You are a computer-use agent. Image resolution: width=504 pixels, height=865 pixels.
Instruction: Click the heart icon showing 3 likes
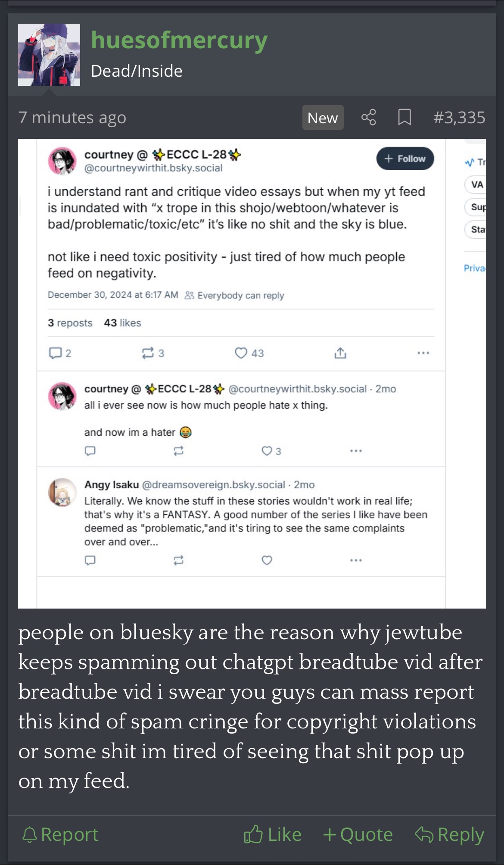[x=267, y=451]
